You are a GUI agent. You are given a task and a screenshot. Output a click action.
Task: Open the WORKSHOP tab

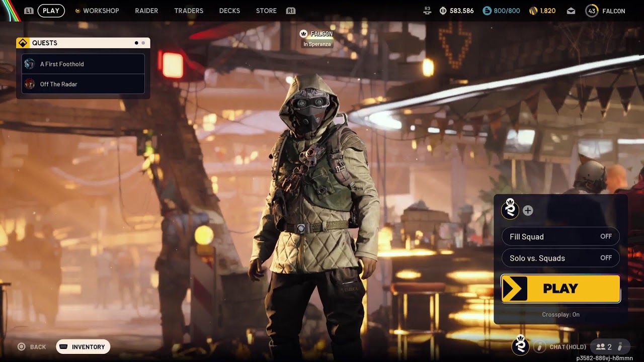[101, 11]
